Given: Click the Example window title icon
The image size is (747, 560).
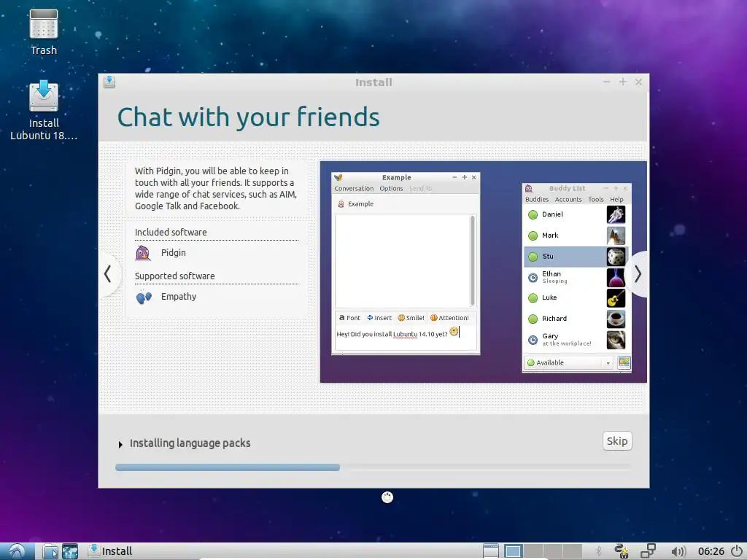Looking at the screenshot, I should pyautogui.click(x=338, y=178).
